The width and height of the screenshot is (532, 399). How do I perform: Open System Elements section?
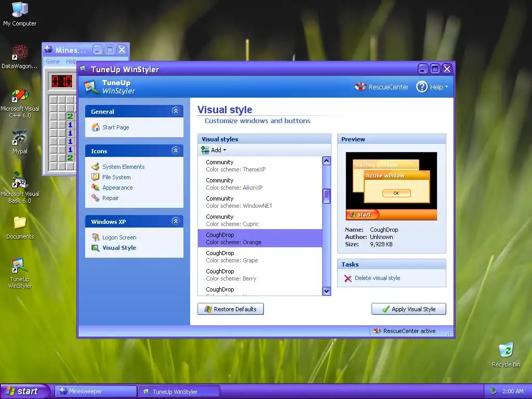(x=124, y=167)
